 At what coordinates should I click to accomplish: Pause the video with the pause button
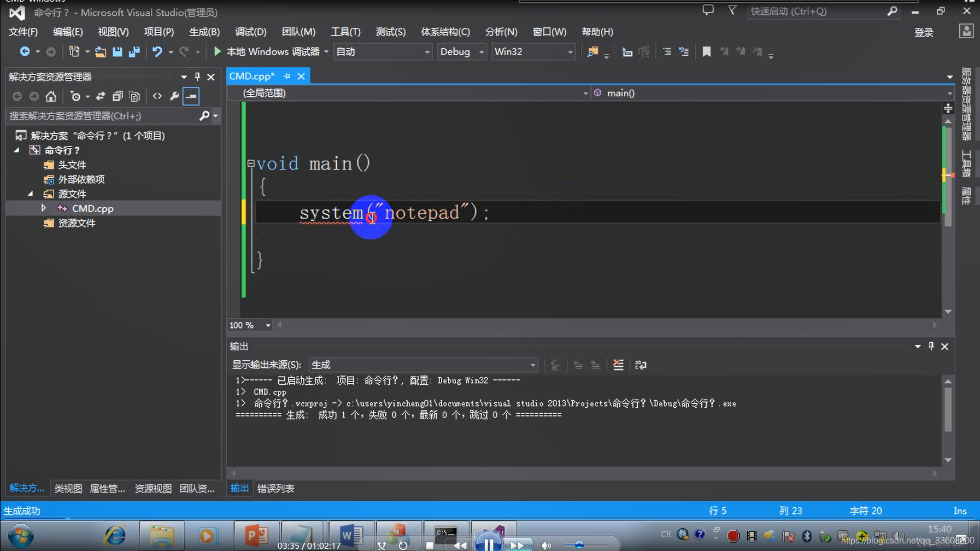coord(488,544)
